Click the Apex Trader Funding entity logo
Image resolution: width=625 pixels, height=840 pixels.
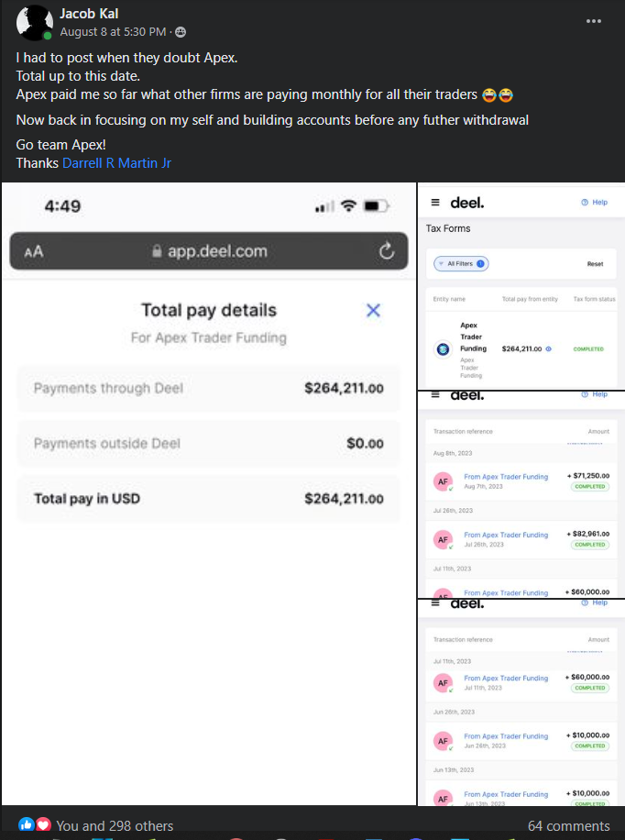pyautogui.click(x=443, y=349)
